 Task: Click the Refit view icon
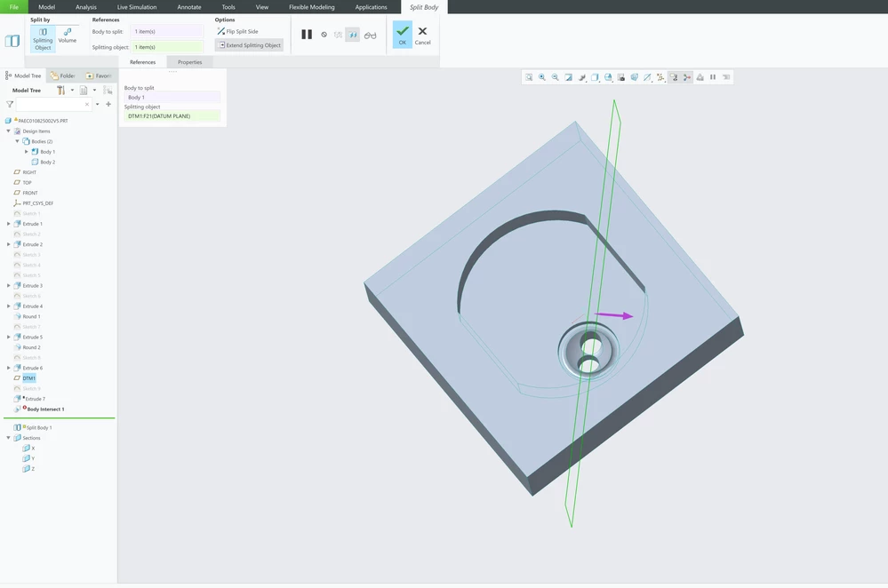[529, 77]
